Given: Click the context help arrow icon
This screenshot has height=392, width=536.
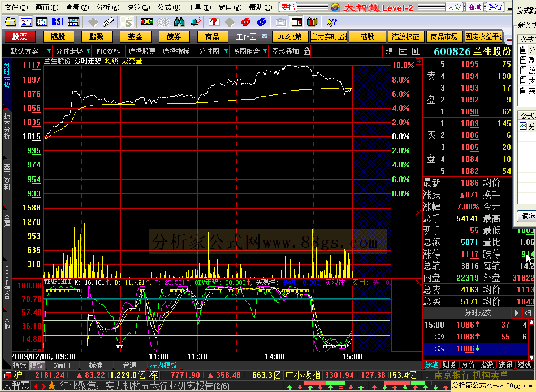Looking at the screenshot, I should [x=331, y=22].
